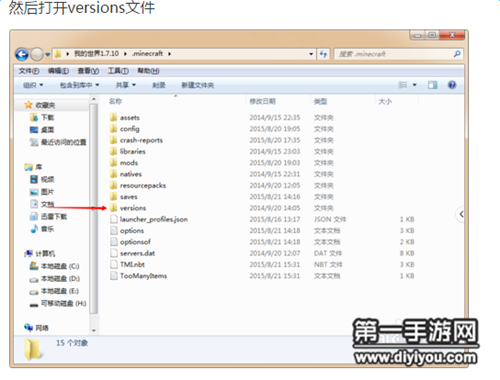Open the 组织 dropdown menu
Viewport: 500px width, 380px height.
(x=33, y=85)
